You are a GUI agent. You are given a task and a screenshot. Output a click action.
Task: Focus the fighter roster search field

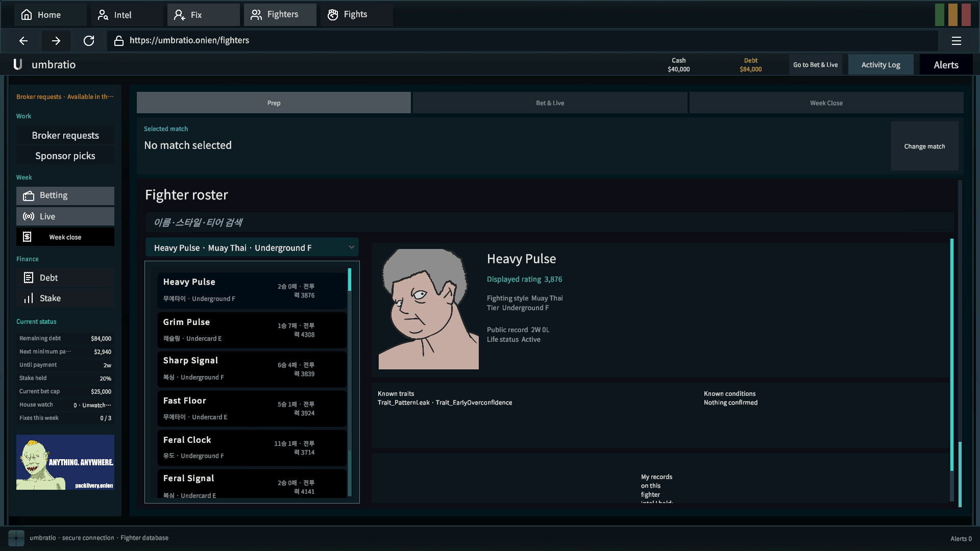(550, 222)
